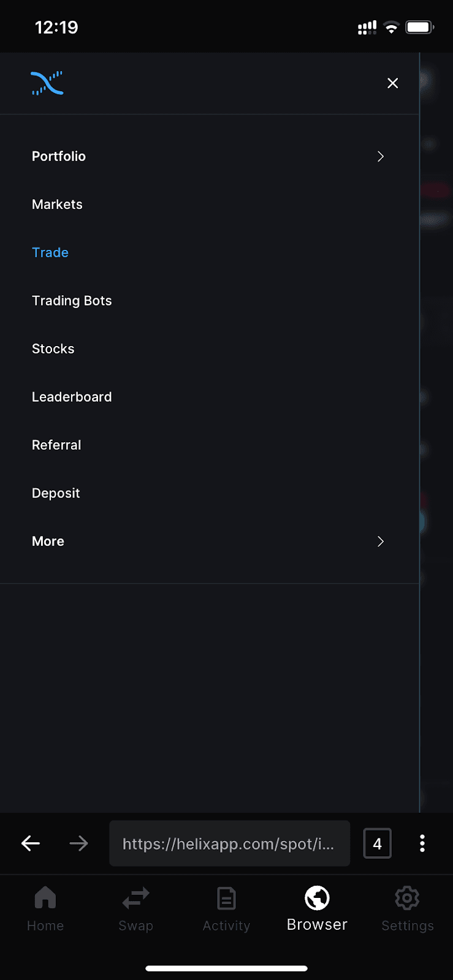Select the Trade menu item

click(x=50, y=252)
